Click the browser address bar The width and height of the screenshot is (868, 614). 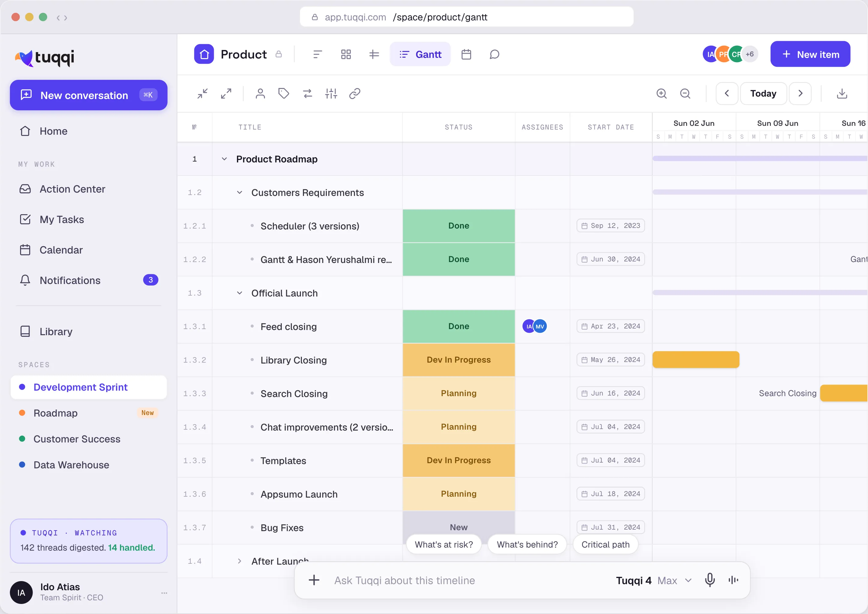(467, 17)
